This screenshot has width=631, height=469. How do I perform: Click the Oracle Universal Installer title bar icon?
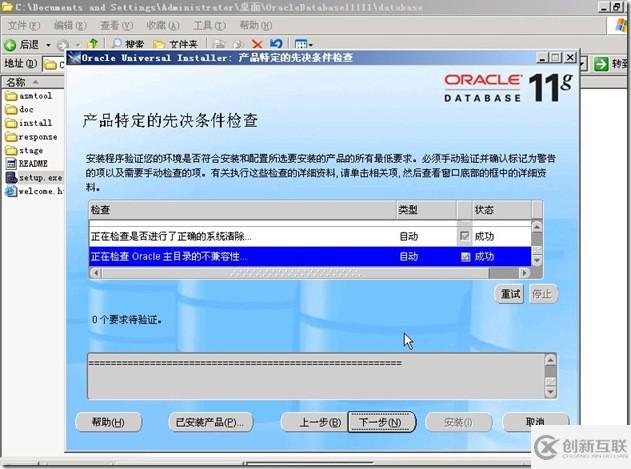point(74,58)
